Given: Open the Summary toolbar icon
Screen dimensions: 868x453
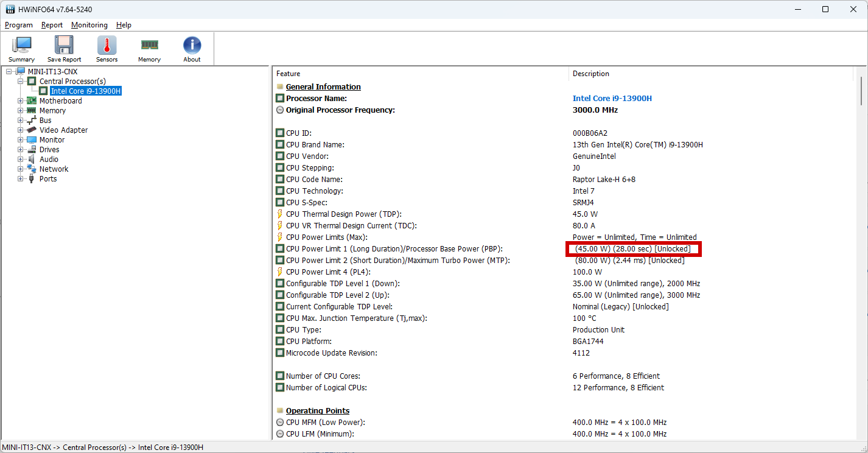Looking at the screenshot, I should tap(22, 46).
